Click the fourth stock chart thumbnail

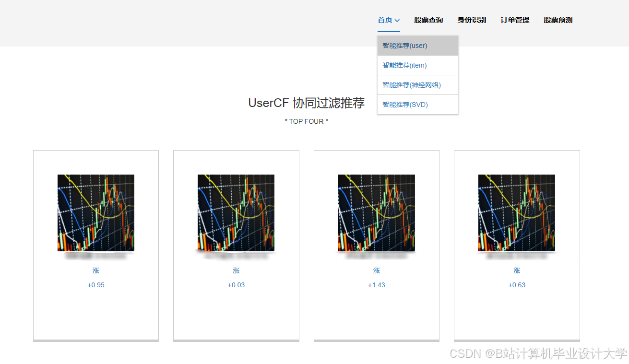(x=517, y=212)
